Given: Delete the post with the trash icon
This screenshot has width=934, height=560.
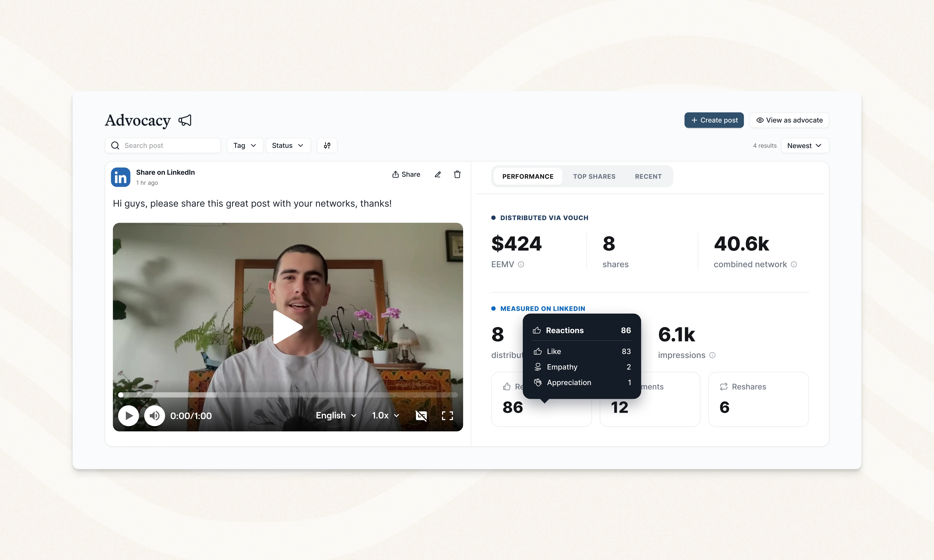Looking at the screenshot, I should pos(457,174).
